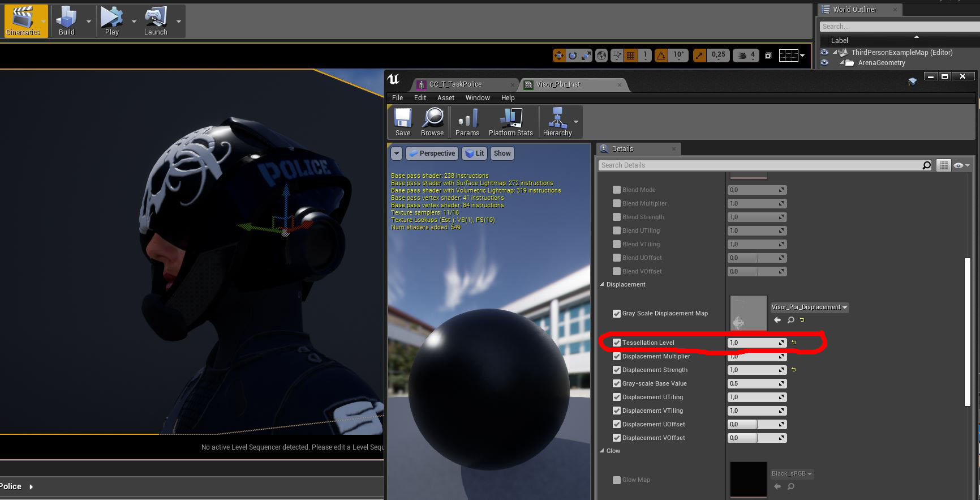Open the tutorials graduation cap icon
The height and width of the screenshot is (500, 980).
912,82
